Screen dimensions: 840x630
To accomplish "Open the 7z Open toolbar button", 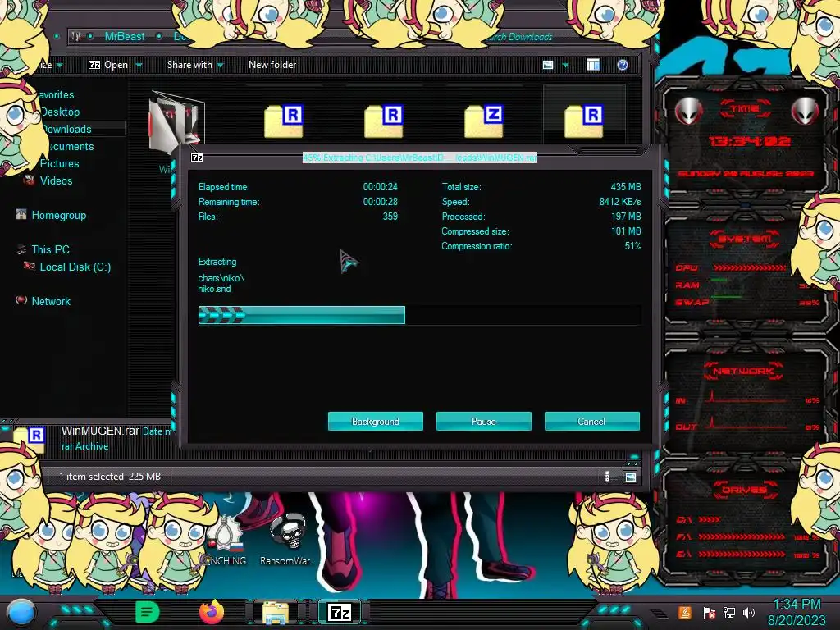I will [x=108, y=65].
